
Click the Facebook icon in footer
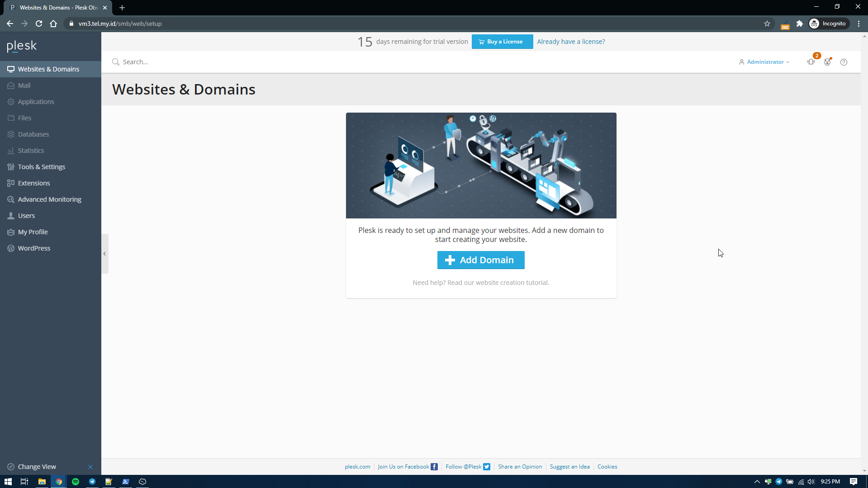click(x=434, y=467)
